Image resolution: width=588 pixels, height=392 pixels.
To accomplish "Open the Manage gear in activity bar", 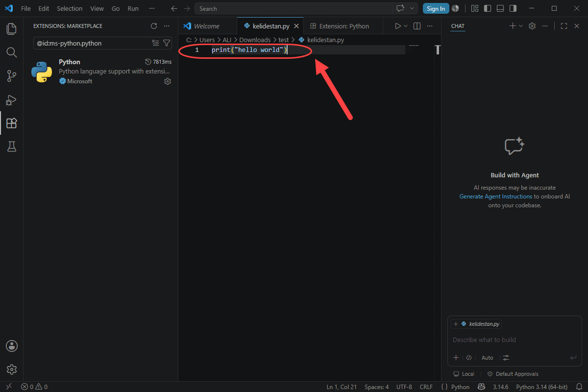I will click(x=12, y=369).
